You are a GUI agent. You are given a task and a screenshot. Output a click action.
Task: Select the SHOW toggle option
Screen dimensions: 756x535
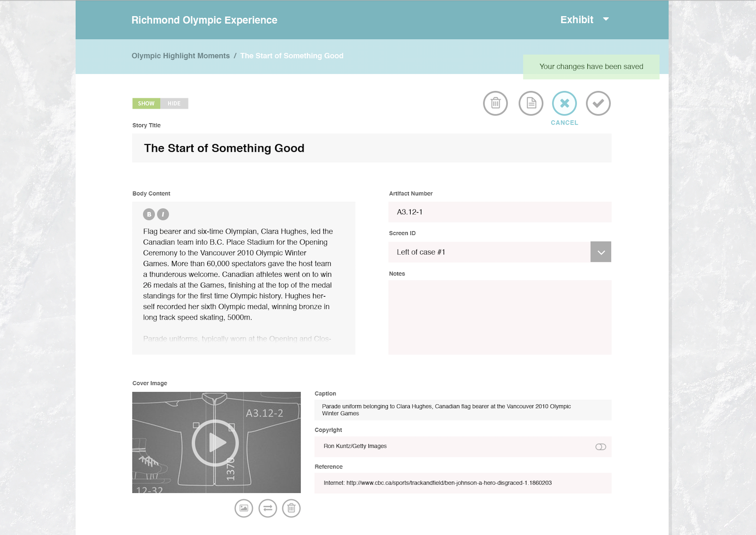point(146,103)
